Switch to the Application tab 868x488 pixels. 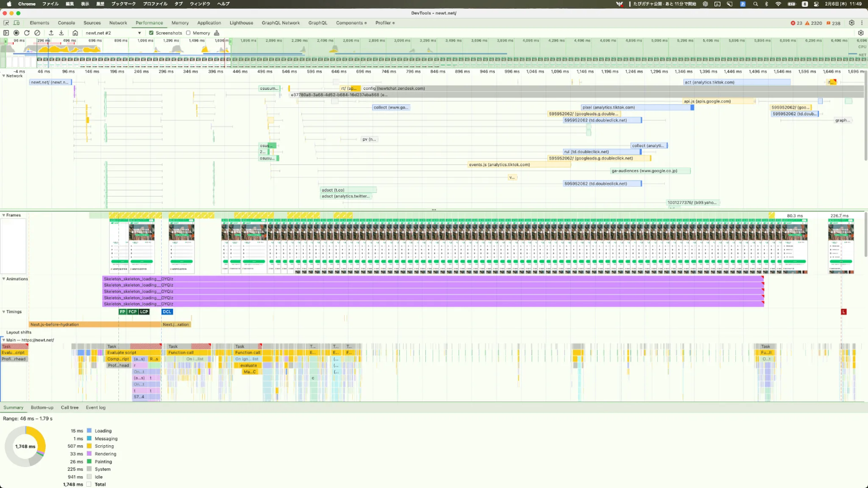pos(209,23)
